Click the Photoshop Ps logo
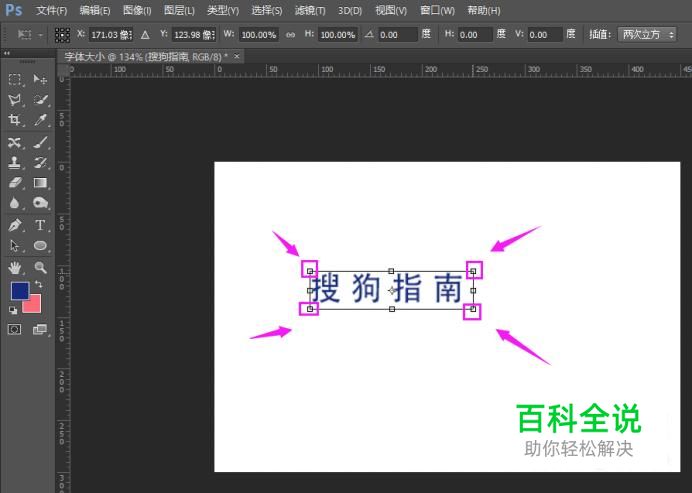 [x=14, y=10]
